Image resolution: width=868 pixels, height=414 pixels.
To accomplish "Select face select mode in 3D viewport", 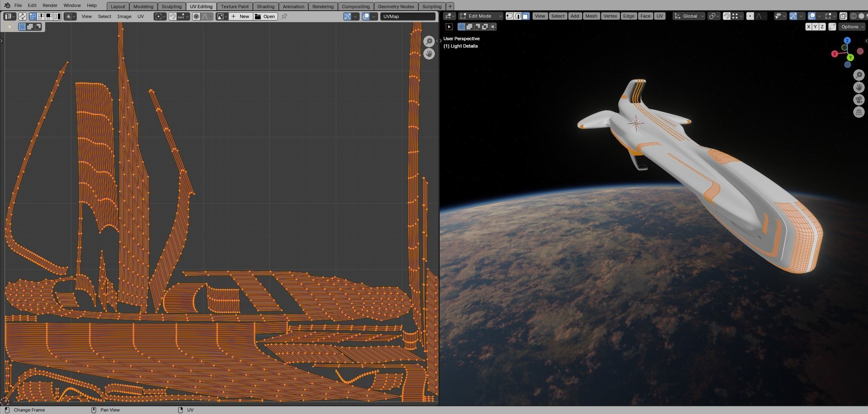I will tap(526, 16).
